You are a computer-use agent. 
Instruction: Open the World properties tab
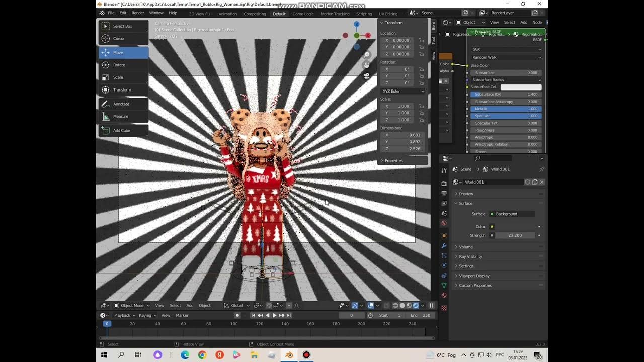coord(444,223)
